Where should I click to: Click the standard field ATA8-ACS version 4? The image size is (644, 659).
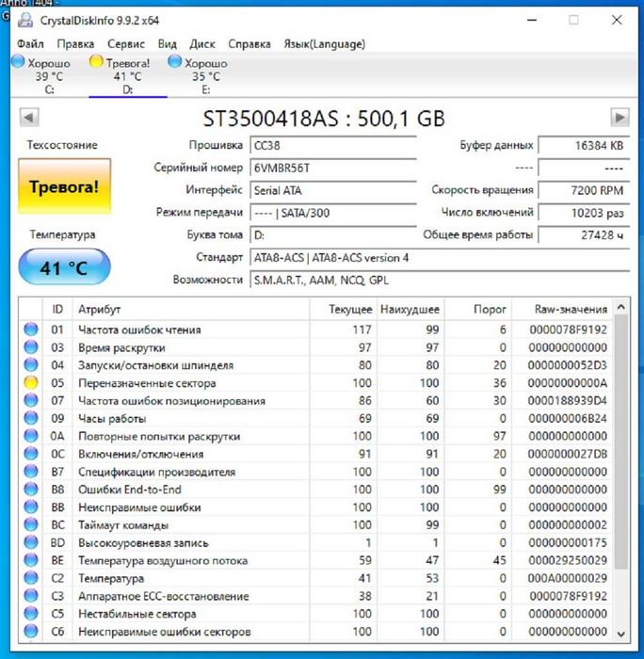440,258
